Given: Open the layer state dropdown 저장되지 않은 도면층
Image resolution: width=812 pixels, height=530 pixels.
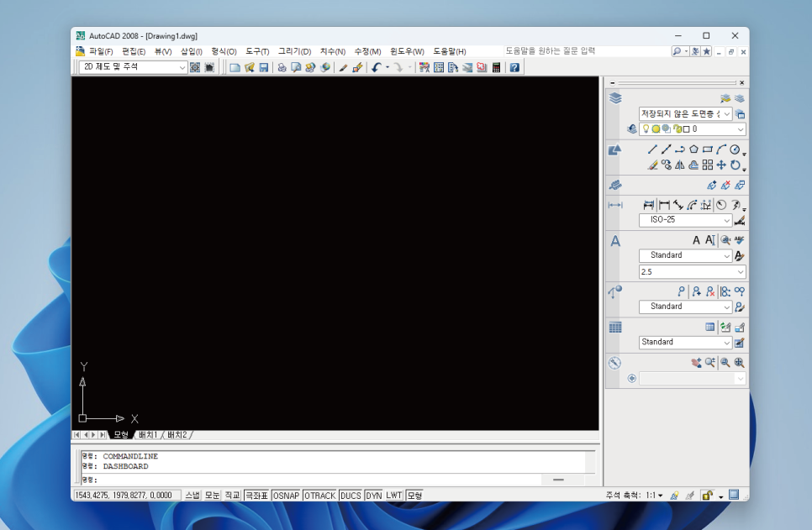Looking at the screenshot, I should pyautogui.click(x=685, y=113).
